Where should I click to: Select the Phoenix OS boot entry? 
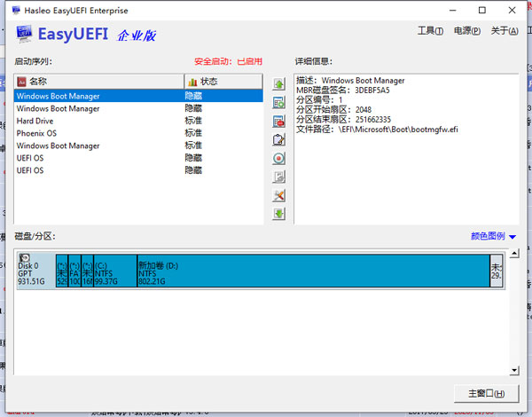[x=138, y=133]
